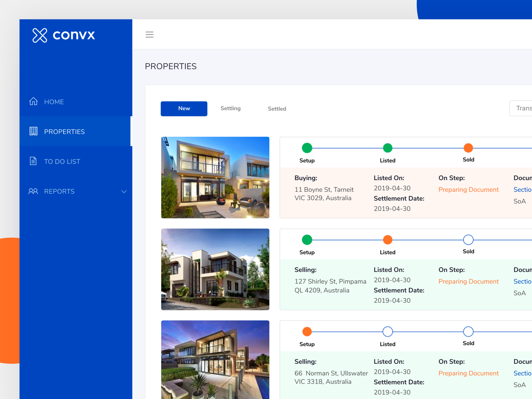The height and width of the screenshot is (399, 532).
Task: Click the Home house icon
Action: click(x=33, y=101)
